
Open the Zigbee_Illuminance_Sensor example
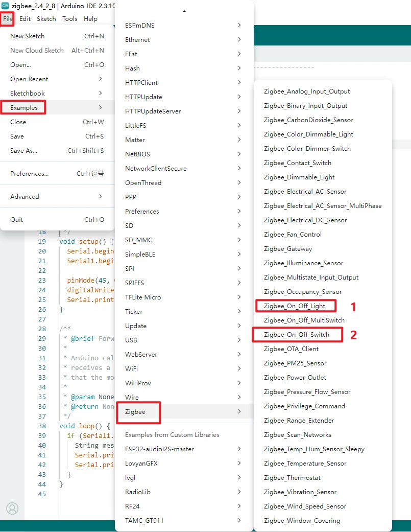click(323, 263)
